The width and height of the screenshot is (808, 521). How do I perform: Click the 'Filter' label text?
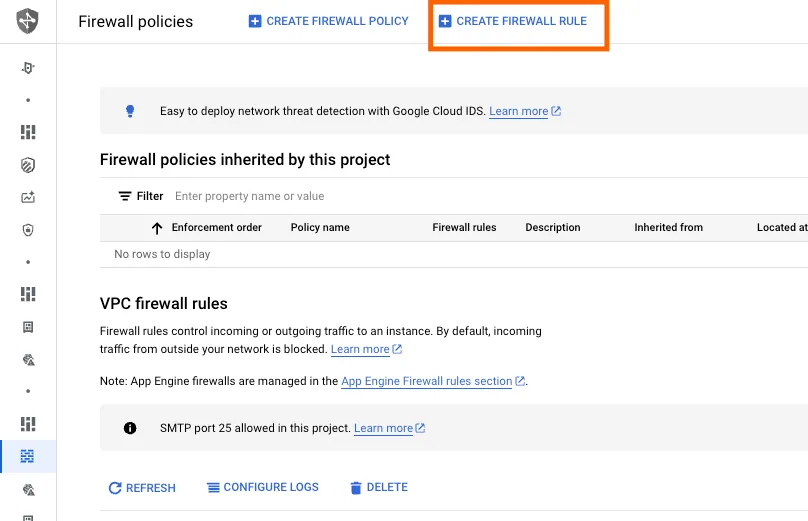point(150,196)
